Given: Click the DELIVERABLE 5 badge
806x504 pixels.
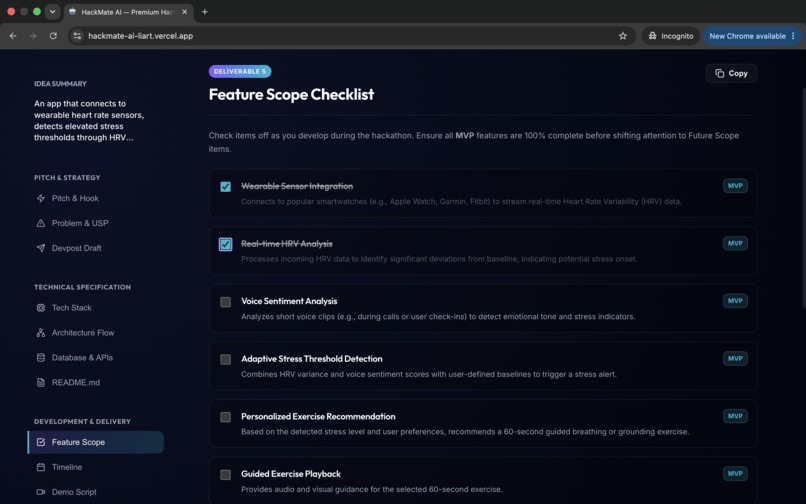Looking at the screenshot, I should coord(240,71).
